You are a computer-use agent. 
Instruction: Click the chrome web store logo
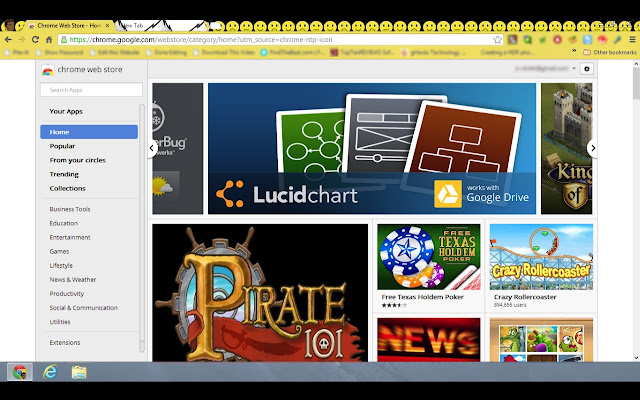(x=47, y=70)
